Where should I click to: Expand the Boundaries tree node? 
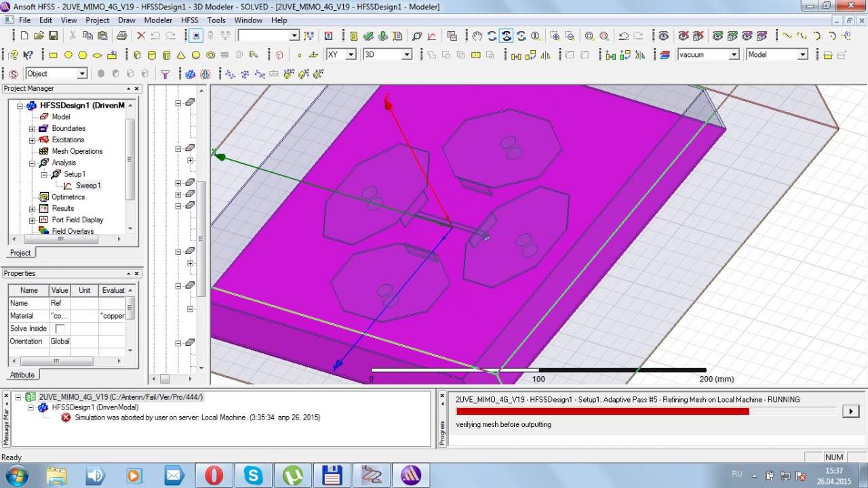(x=32, y=129)
